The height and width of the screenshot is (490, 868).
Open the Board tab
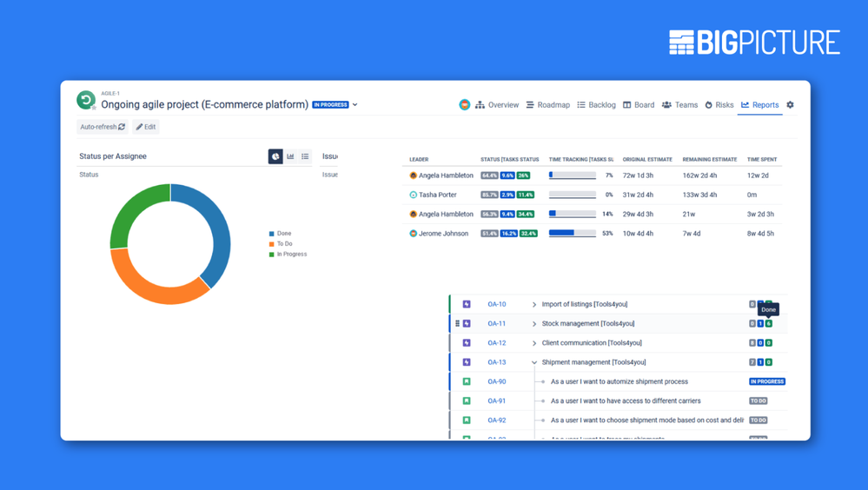639,104
